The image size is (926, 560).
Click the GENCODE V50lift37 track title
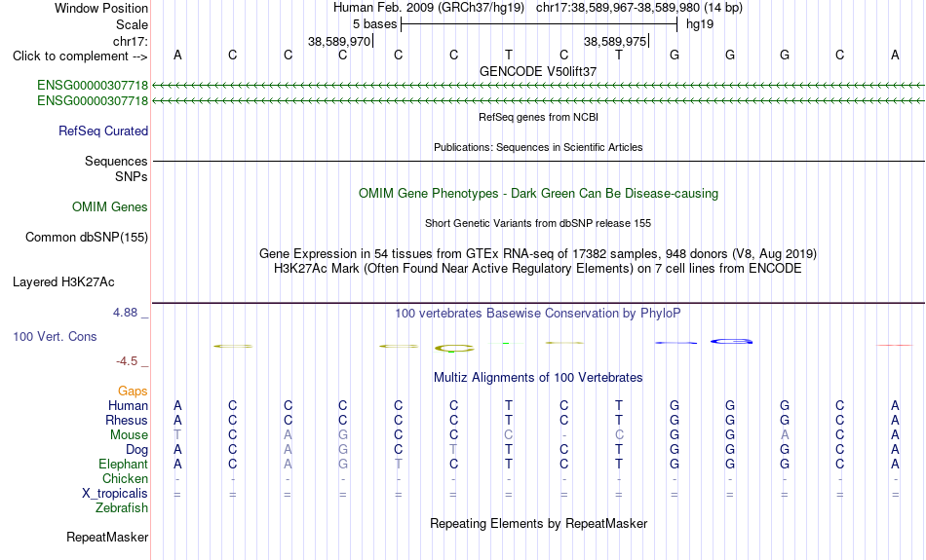click(x=538, y=71)
